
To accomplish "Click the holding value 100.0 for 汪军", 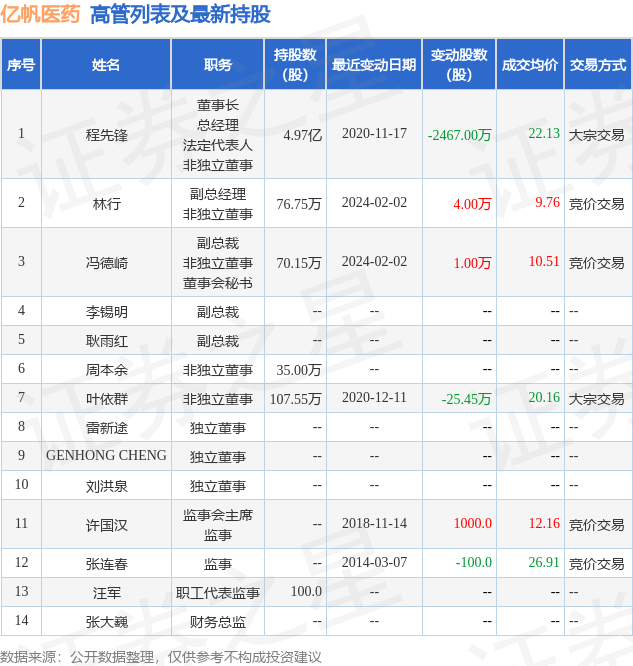I will [x=306, y=591].
